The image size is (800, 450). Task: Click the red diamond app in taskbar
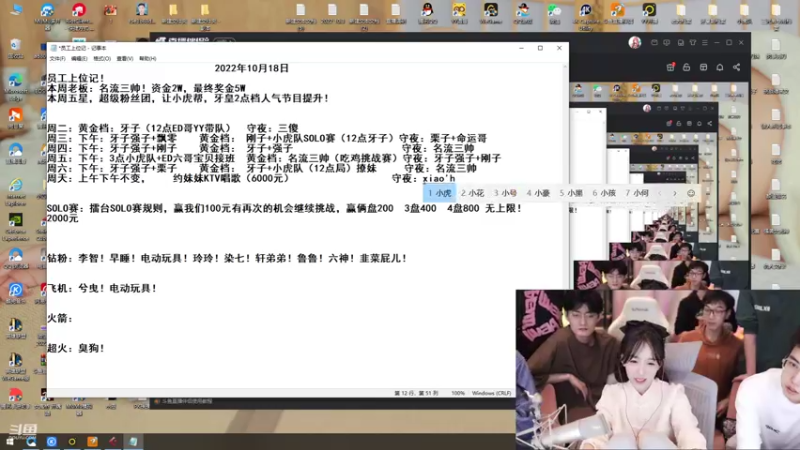pos(113,441)
